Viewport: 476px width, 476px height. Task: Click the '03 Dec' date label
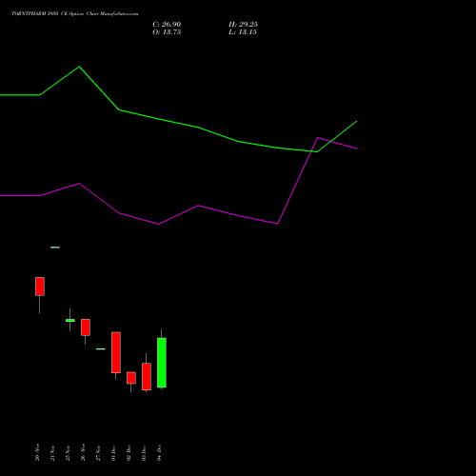tap(144, 453)
